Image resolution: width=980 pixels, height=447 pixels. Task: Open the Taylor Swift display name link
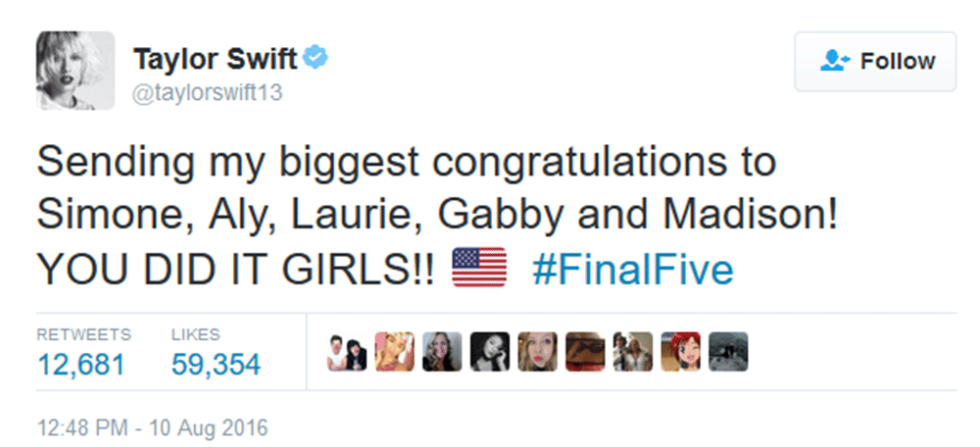point(215,59)
